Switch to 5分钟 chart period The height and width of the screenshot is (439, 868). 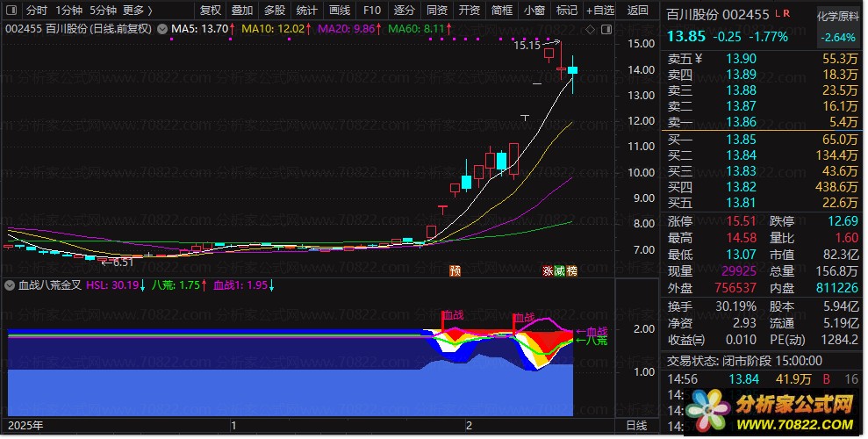click(103, 10)
